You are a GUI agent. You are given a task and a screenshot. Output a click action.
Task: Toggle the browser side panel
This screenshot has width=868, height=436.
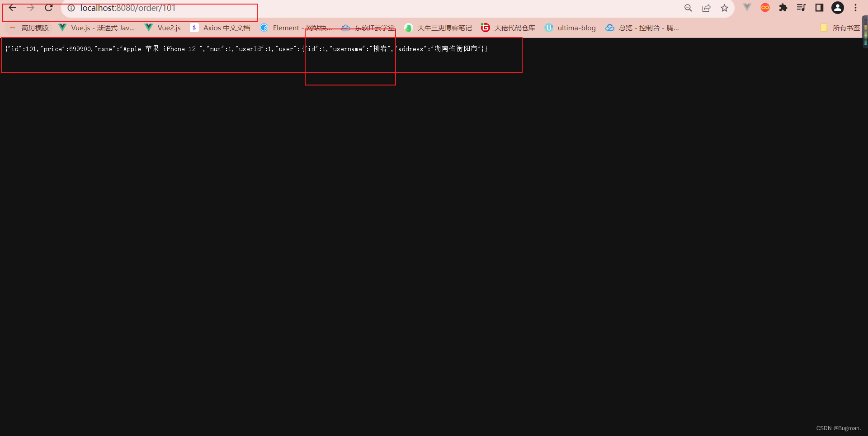[819, 8]
